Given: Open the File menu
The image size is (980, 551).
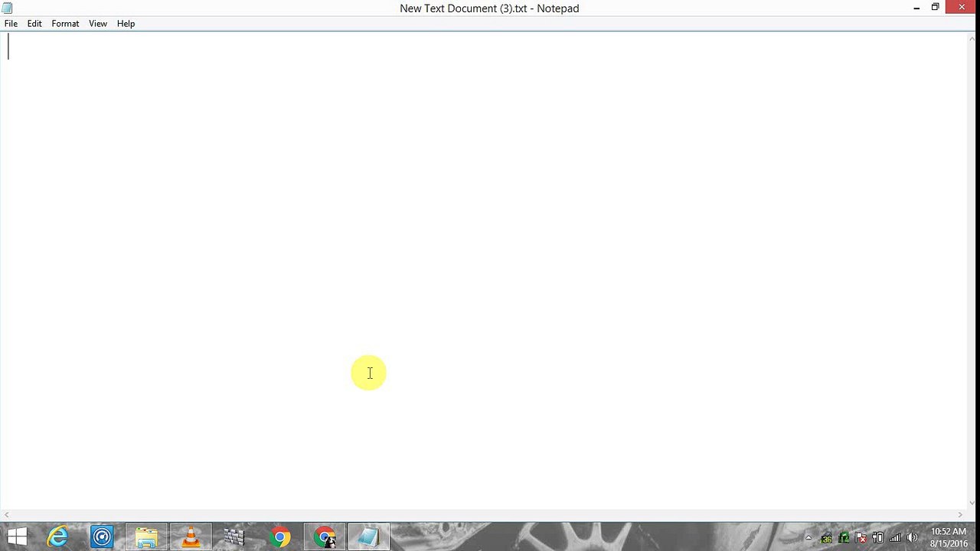Looking at the screenshot, I should 11,24.
